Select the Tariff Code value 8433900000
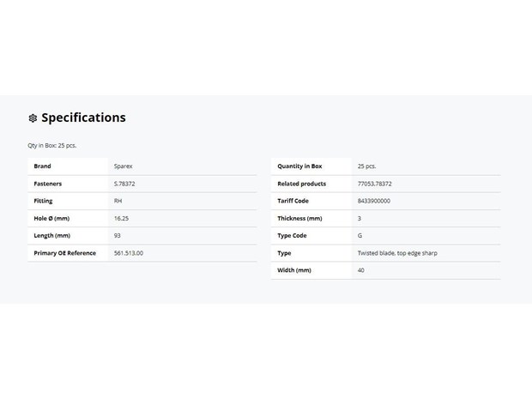This screenshot has width=532, height=399. click(x=374, y=201)
